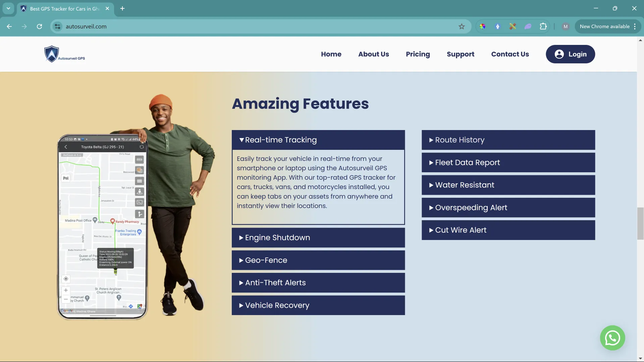
Task: Click the page vertical scrollbar thumb
Action: click(640, 224)
